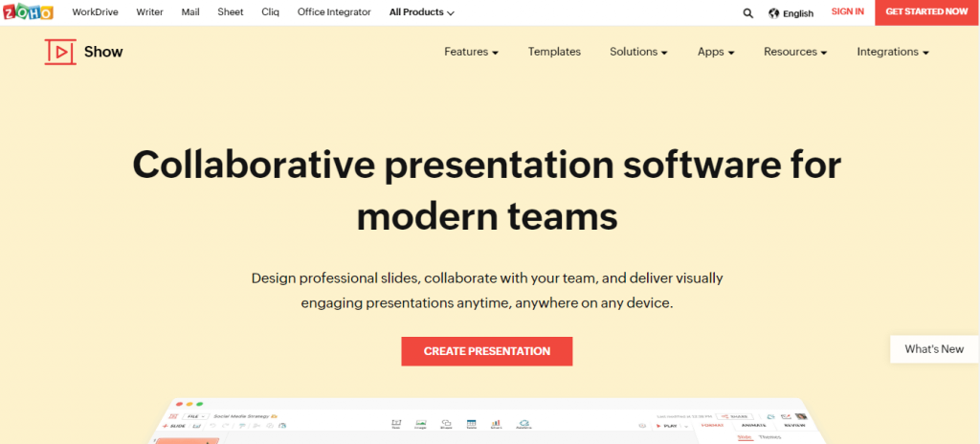Go to WorkDrive product
This screenshot has height=444, width=980.
pos(95,11)
